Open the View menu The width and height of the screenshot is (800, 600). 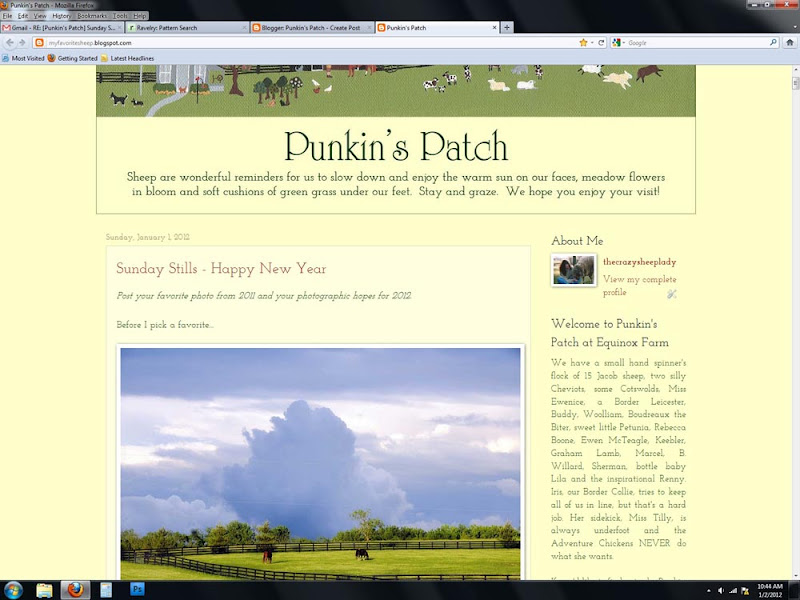click(40, 16)
